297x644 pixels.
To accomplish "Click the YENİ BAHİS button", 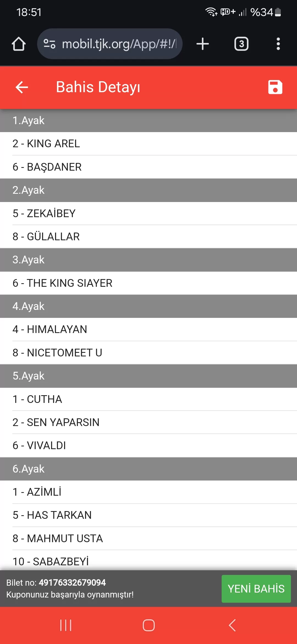I will pyautogui.click(x=256, y=589).
